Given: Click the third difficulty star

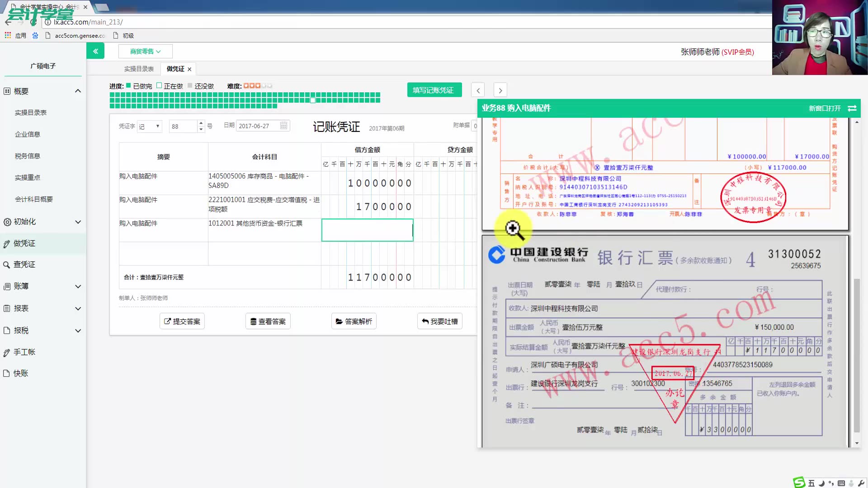Looking at the screenshot, I should [x=258, y=85].
